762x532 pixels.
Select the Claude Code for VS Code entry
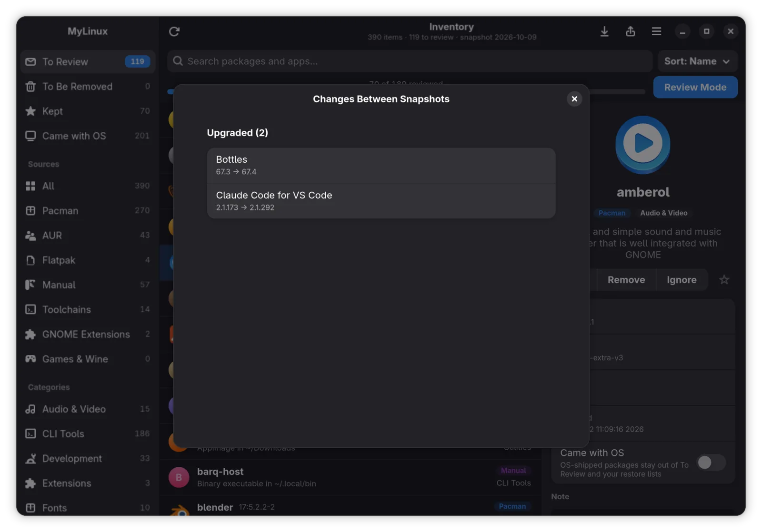[x=381, y=201]
